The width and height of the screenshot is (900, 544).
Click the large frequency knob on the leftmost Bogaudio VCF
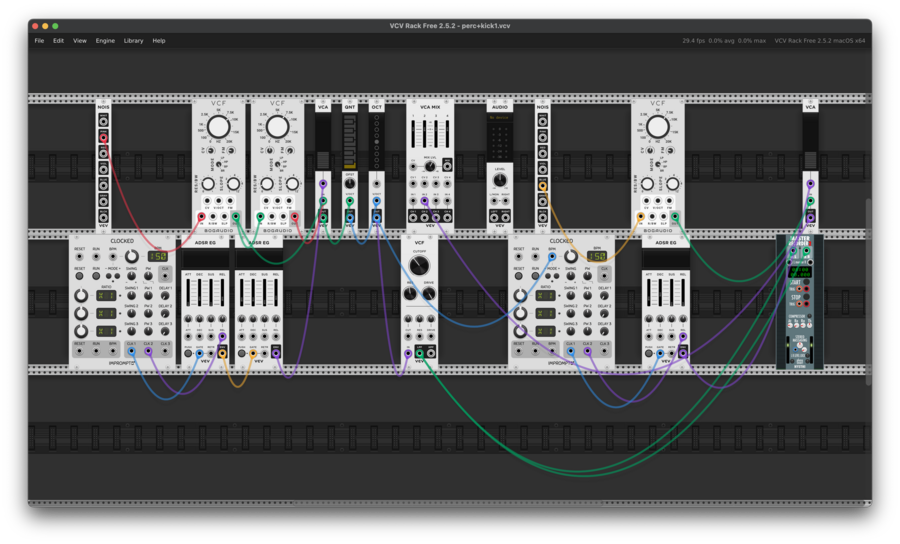click(x=219, y=128)
